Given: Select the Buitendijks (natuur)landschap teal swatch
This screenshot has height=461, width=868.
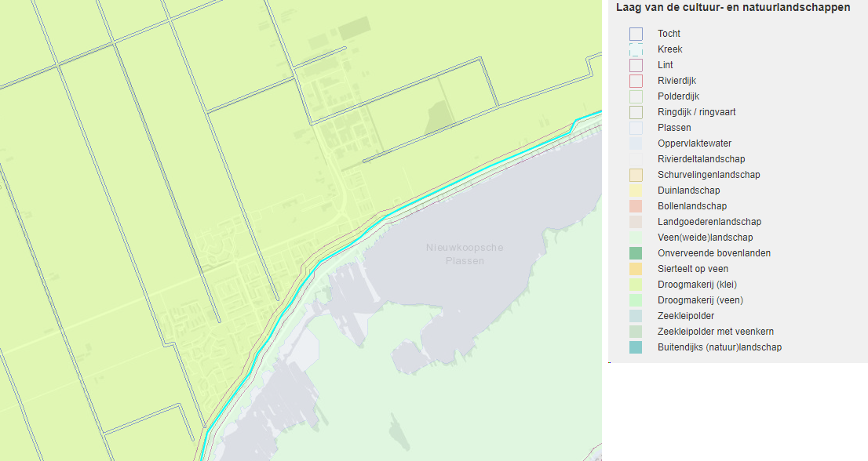Looking at the screenshot, I should click(x=636, y=347).
